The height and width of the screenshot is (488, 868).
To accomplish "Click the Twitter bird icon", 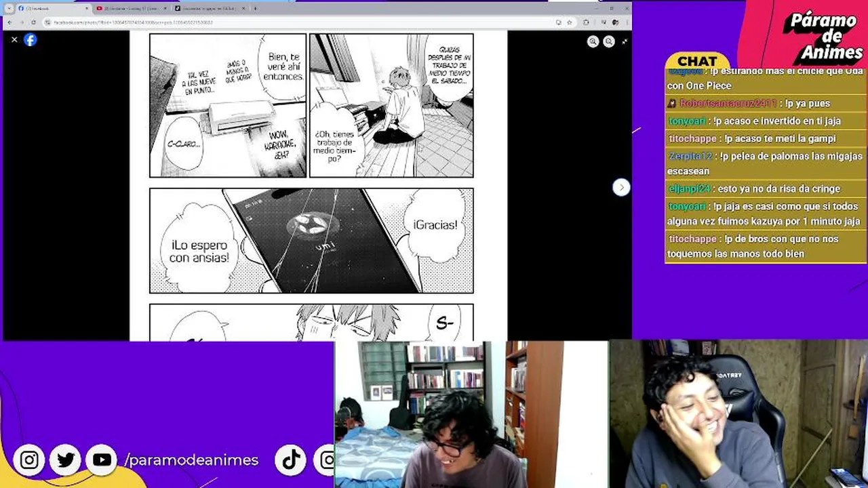I will click(66, 460).
